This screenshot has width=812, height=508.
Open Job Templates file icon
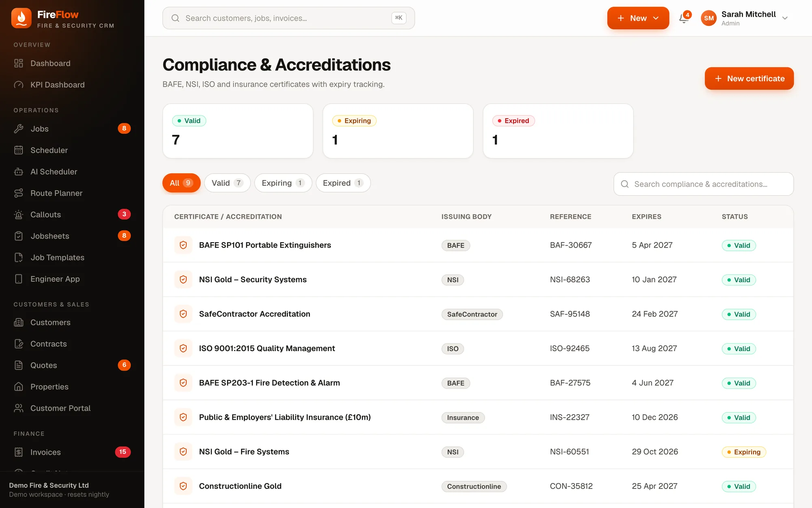19,258
